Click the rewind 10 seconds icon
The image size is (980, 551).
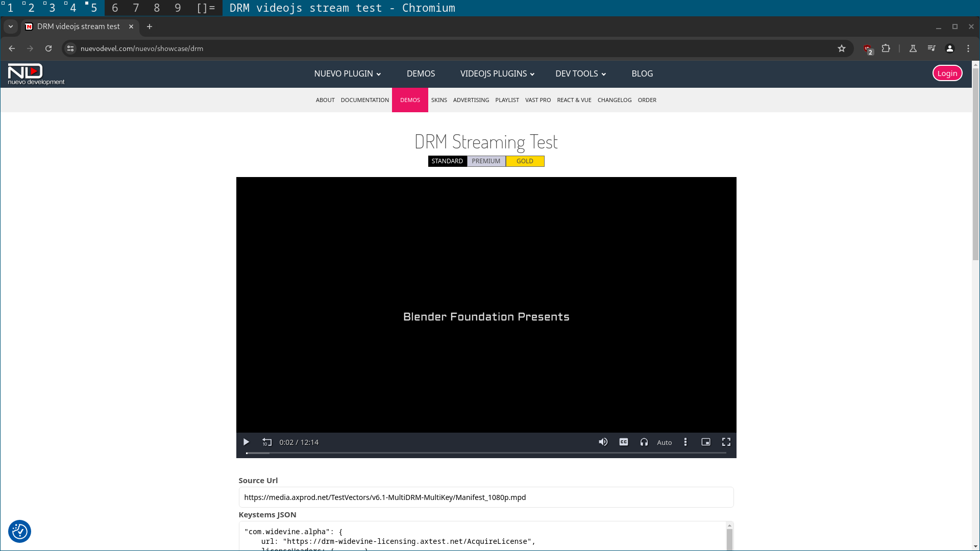[x=267, y=442]
